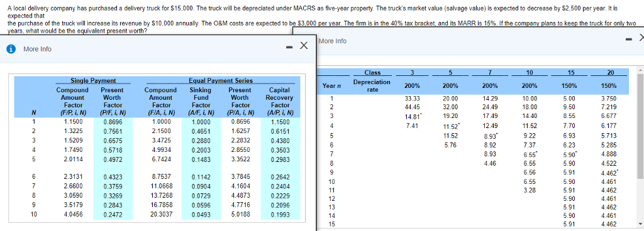Image resolution: width=644 pixels, height=231 pixels.
Task: Select the 32.00 MACRS percentage cell
Action: pos(450,107)
